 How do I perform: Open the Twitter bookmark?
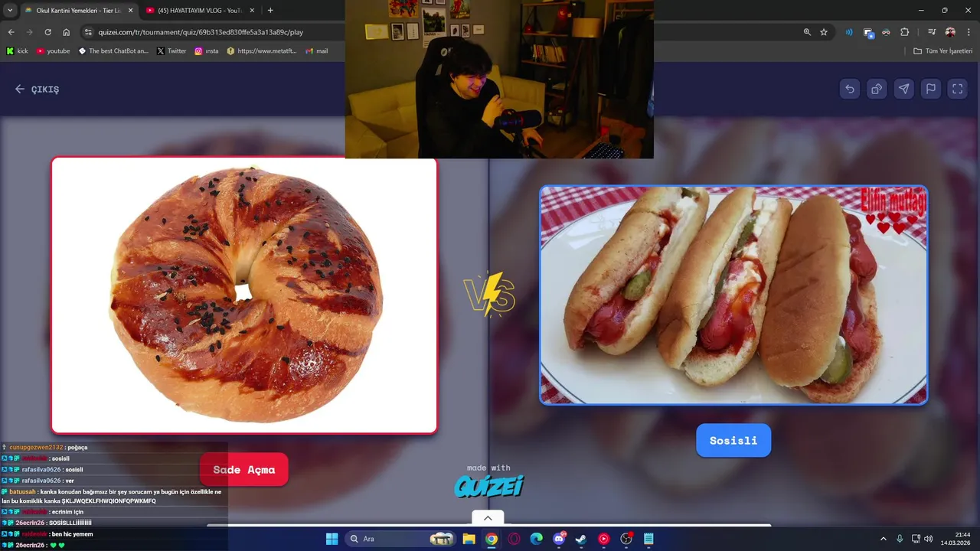coord(171,51)
